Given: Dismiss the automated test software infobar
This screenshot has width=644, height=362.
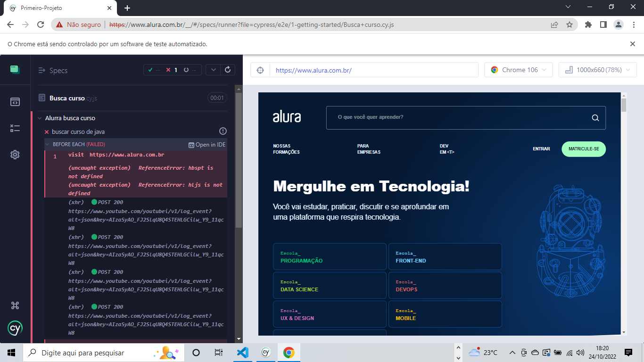Looking at the screenshot, I should tap(633, 44).
